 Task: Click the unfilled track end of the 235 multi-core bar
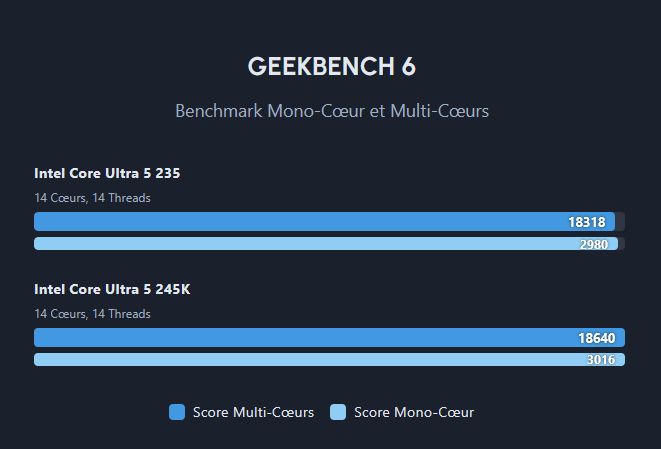620,221
